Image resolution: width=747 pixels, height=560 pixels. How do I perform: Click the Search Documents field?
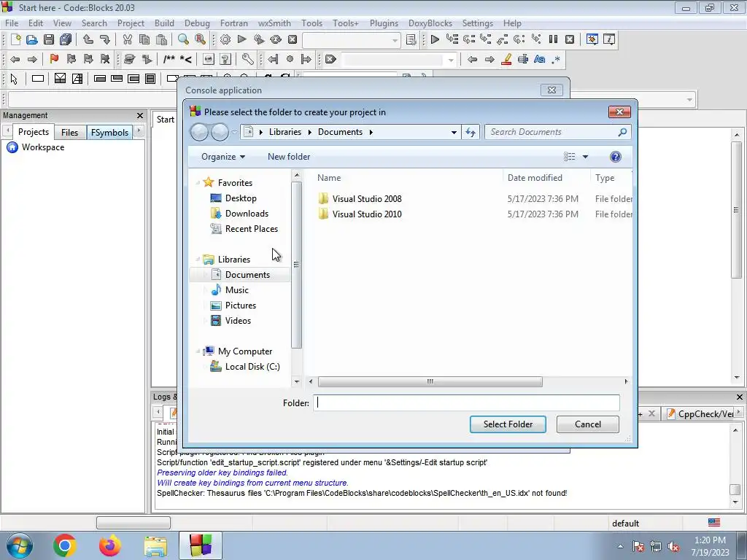[x=558, y=133]
